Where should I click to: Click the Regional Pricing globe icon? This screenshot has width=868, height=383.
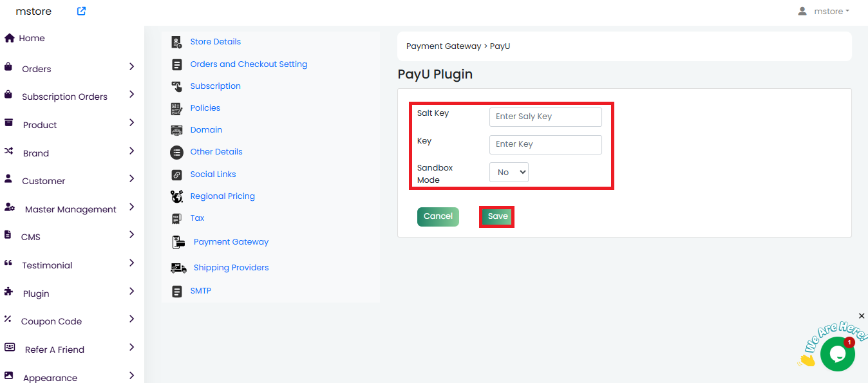[176, 196]
